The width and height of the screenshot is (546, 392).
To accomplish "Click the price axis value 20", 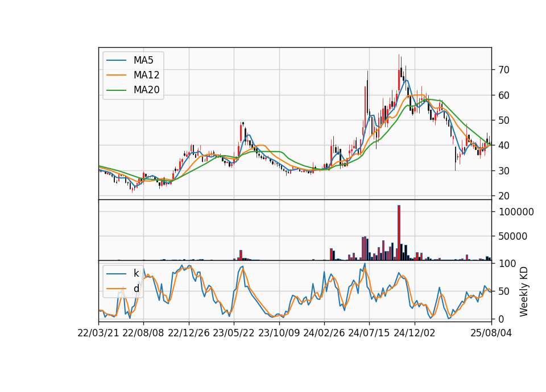I will click(504, 196).
